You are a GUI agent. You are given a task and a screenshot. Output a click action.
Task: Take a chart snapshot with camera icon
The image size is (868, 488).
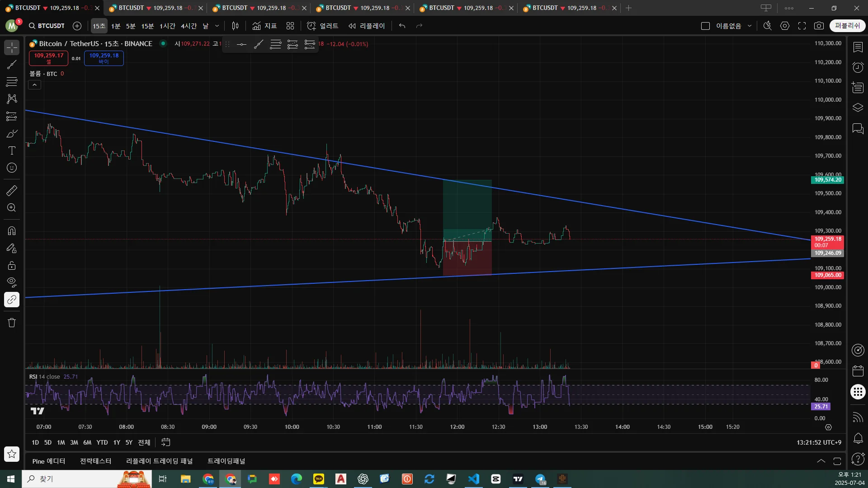[819, 26]
